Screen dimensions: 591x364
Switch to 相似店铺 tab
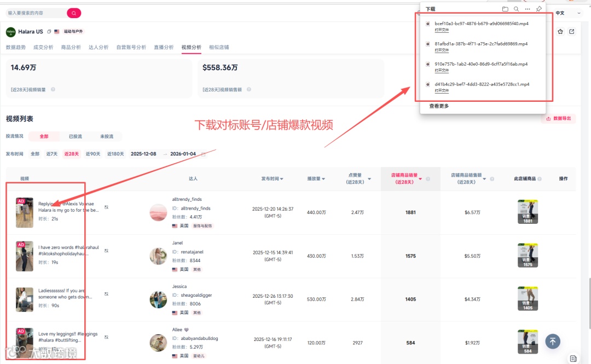tap(219, 47)
